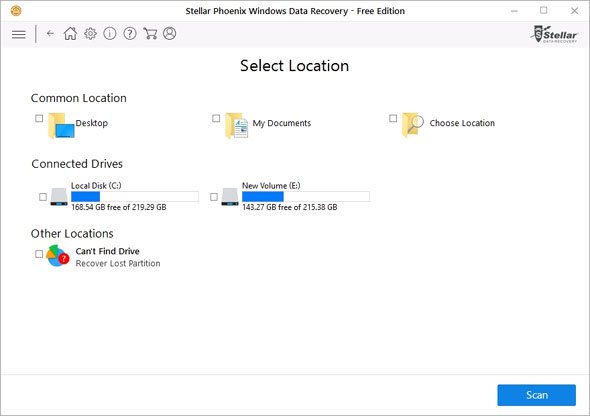This screenshot has width=590, height=416.
Task: Click the information icon
Action: [109, 33]
